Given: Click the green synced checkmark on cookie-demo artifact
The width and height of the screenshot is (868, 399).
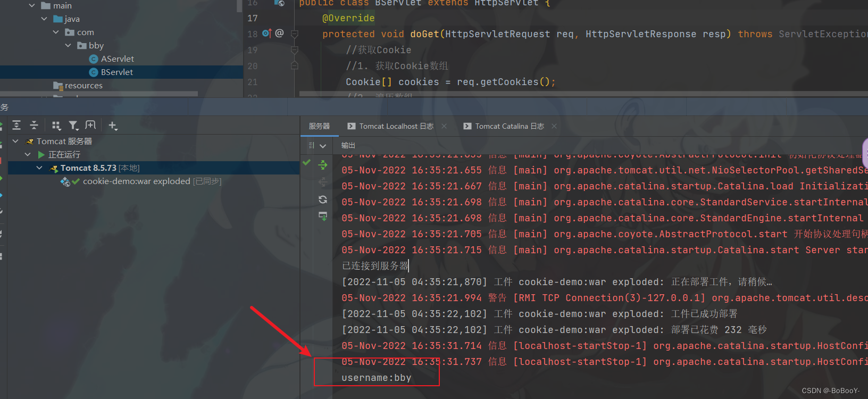Looking at the screenshot, I should (76, 181).
